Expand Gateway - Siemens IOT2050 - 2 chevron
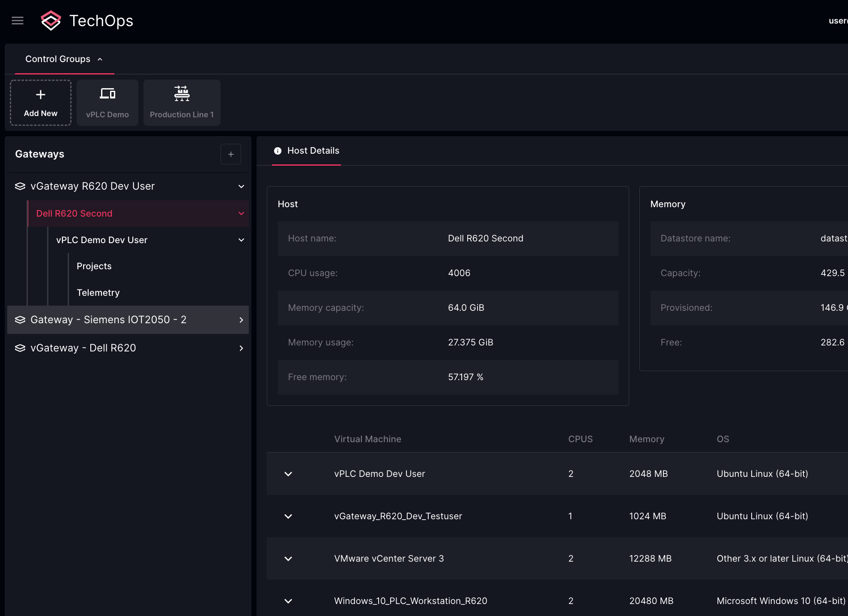This screenshot has height=616, width=848. click(x=241, y=320)
